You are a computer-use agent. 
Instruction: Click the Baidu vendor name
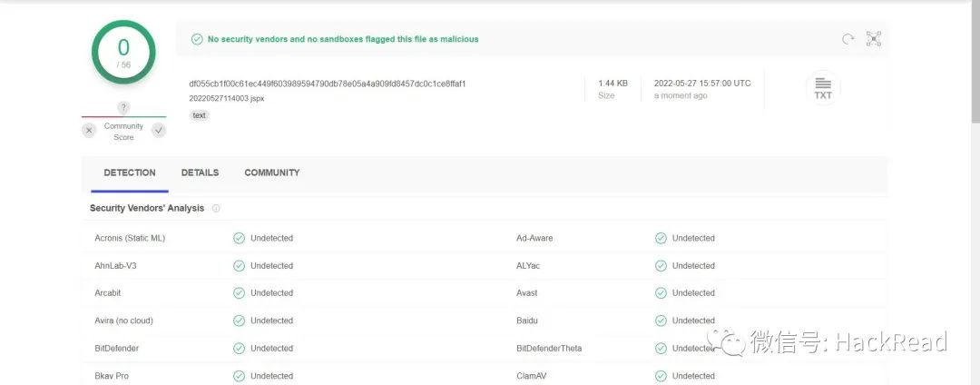(527, 321)
